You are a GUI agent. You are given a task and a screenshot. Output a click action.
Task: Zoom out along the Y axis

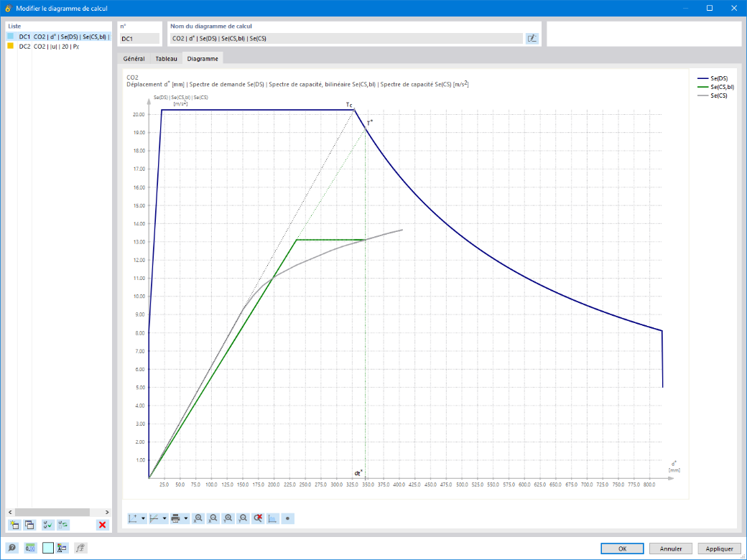coord(243,518)
